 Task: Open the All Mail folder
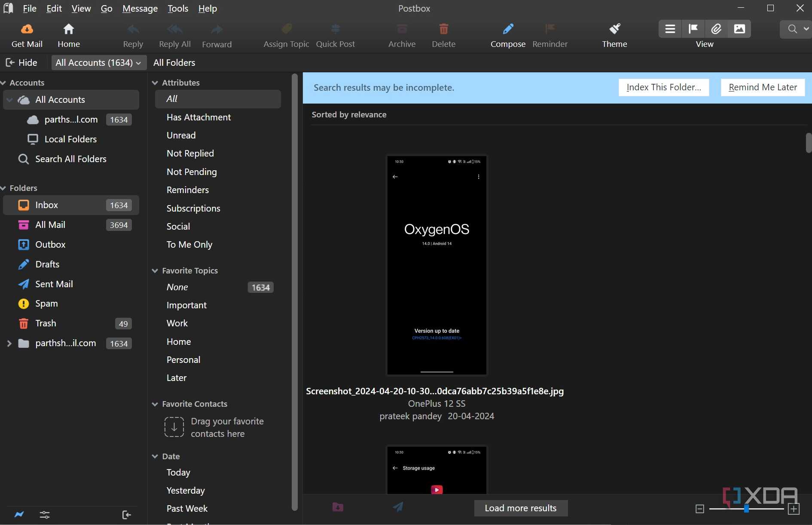pos(71,225)
